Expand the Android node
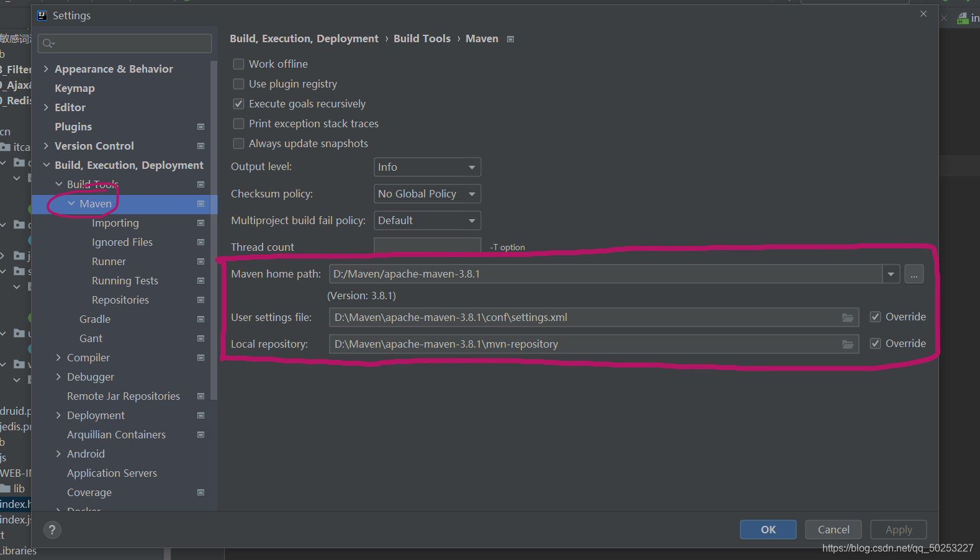The width and height of the screenshot is (980, 560). tap(58, 454)
